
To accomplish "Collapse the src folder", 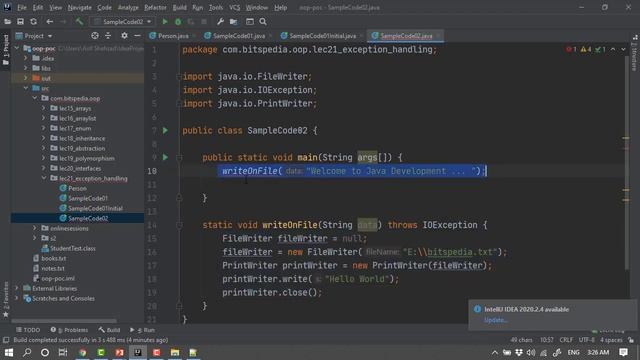I will [x=26, y=88].
